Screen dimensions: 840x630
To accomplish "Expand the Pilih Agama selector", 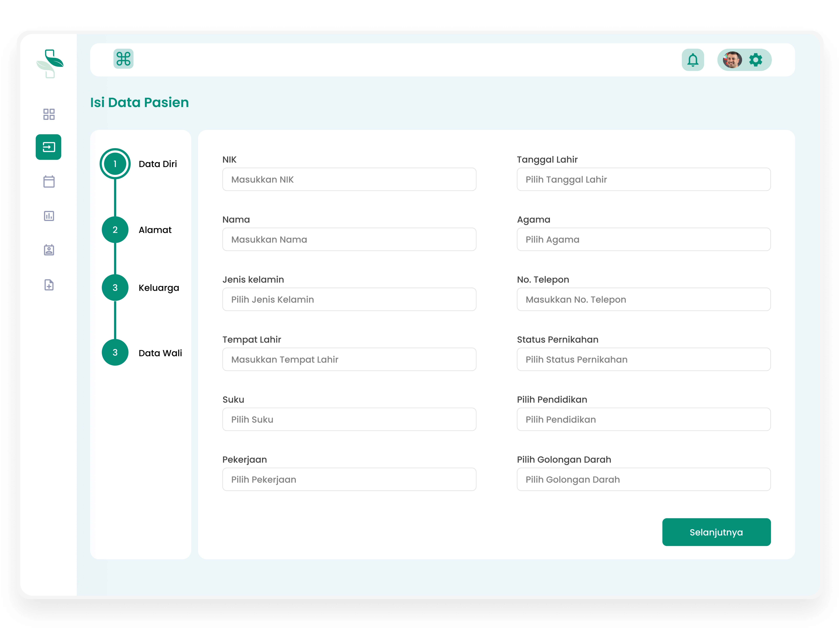I will 643,239.
